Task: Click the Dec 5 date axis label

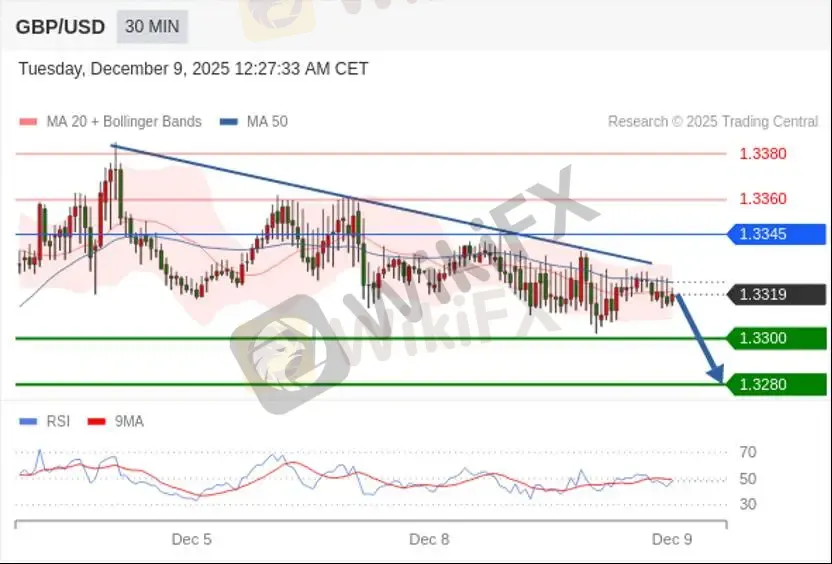Action: pyautogui.click(x=192, y=540)
